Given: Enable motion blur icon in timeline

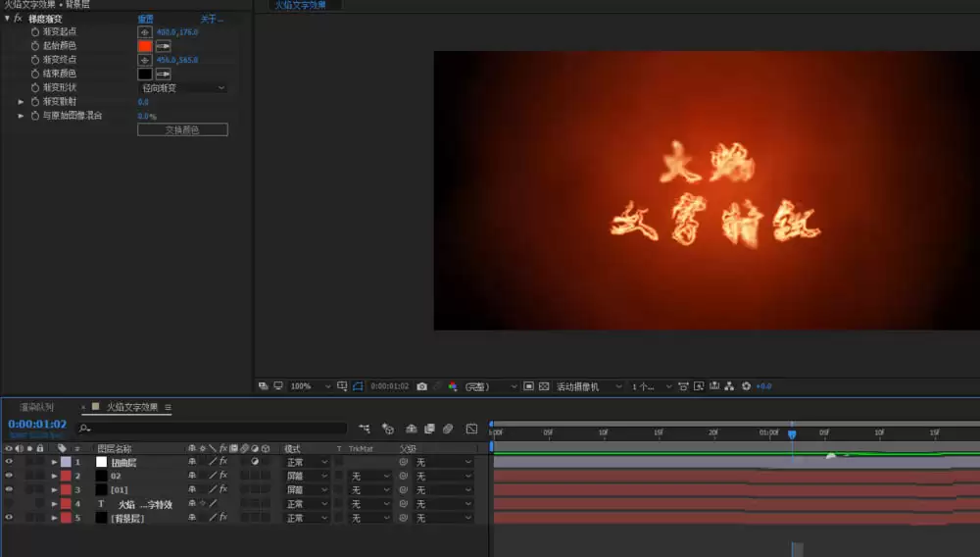Looking at the screenshot, I should click(x=448, y=429).
